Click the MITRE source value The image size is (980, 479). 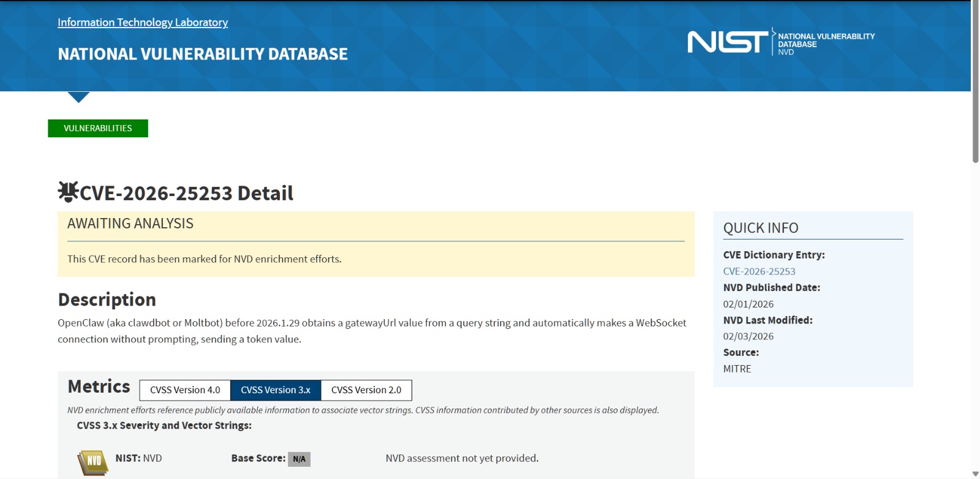(x=737, y=369)
